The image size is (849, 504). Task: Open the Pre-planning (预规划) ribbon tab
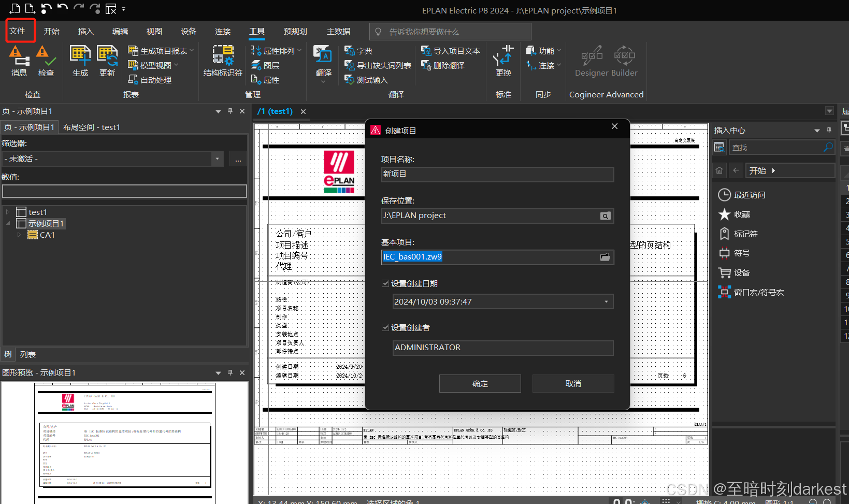(x=295, y=31)
